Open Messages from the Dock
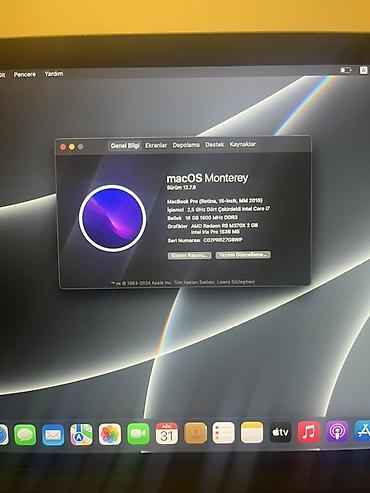Image resolution: width=370 pixels, height=493 pixels. point(25,435)
